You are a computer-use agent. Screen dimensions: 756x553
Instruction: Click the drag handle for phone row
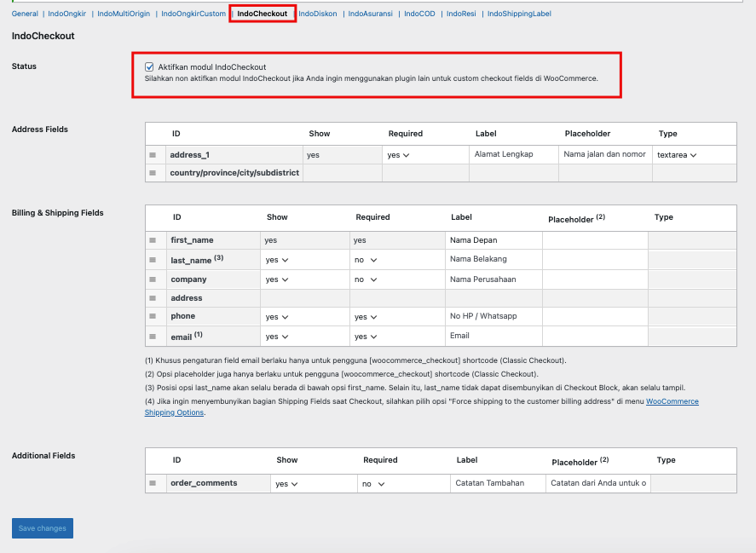click(153, 316)
